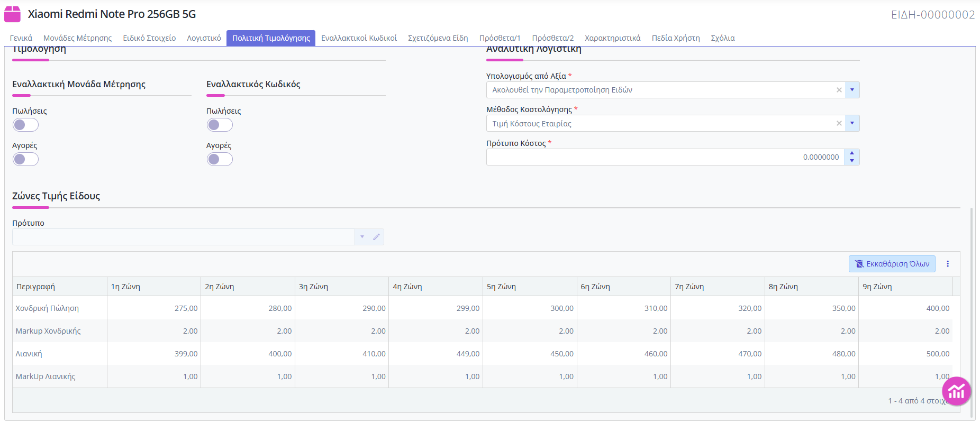Image resolution: width=980 pixels, height=423 pixels.
Task: Click the ΕΙΔΗ-00000002 item code
Action: (933, 15)
